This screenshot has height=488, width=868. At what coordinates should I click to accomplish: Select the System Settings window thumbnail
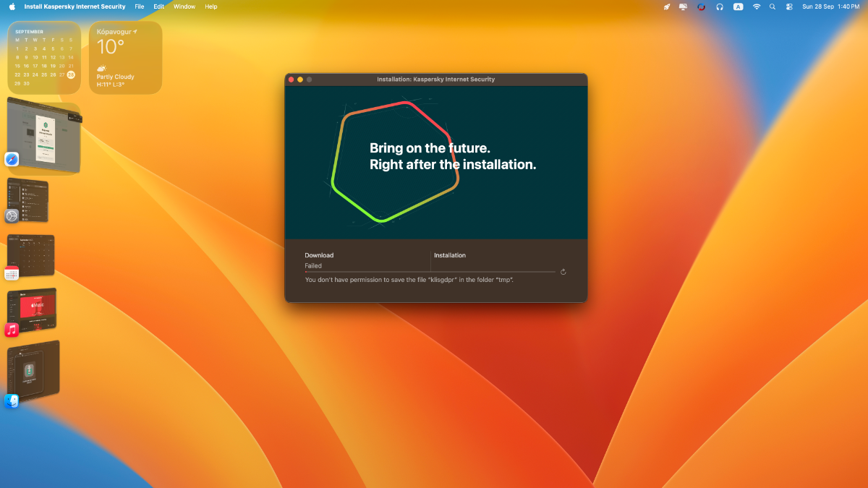(x=29, y=199)
